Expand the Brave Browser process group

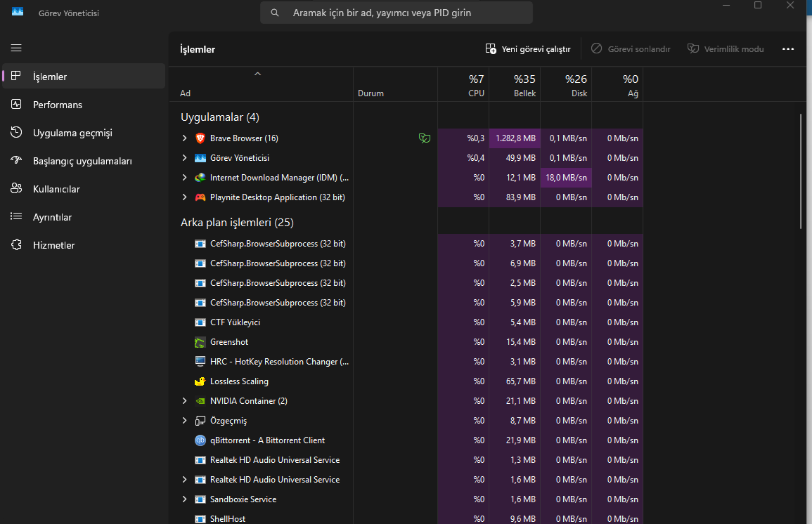[184, 138]
